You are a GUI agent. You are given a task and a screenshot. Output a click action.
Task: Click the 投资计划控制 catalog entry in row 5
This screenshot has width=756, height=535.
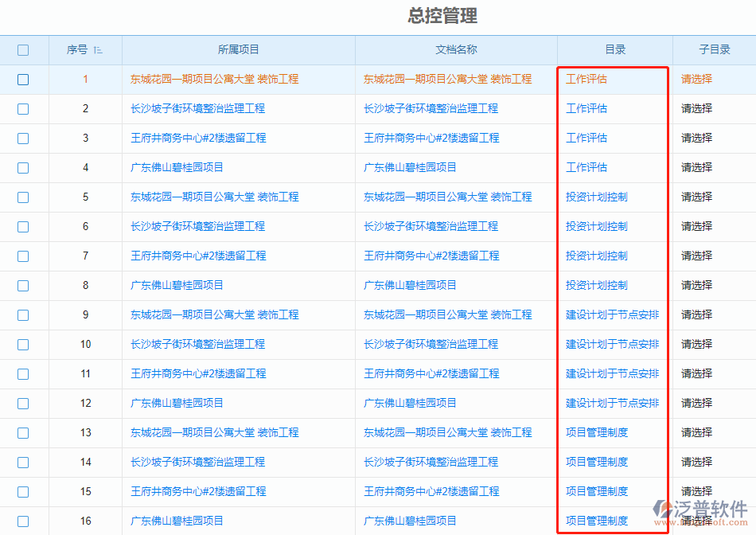coord(598,197)
